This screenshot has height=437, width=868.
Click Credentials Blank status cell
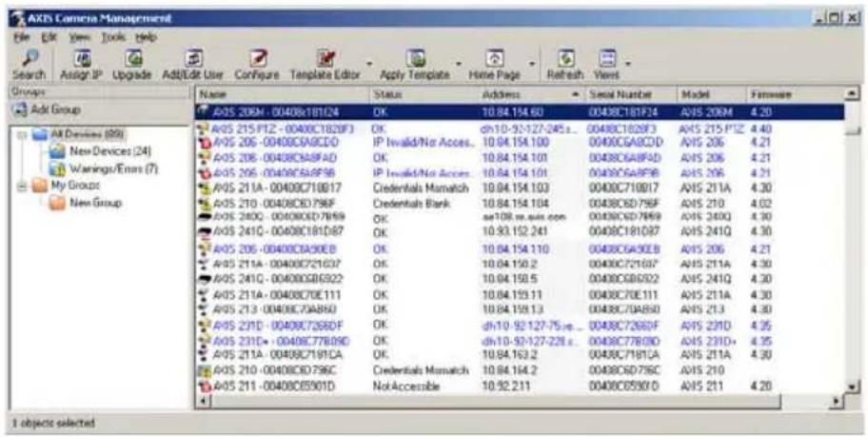coord(412,204)
